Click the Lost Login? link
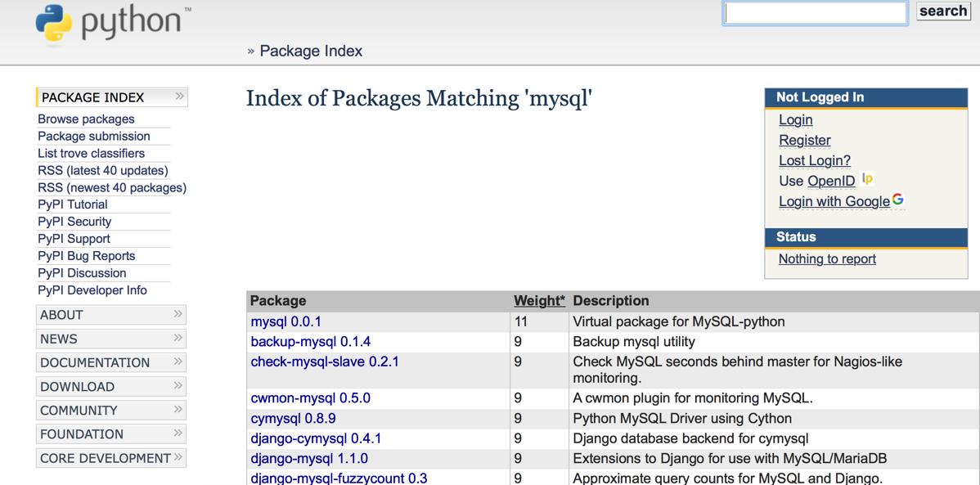The width and height of the screenshot is (980, 485). [815, 160]
